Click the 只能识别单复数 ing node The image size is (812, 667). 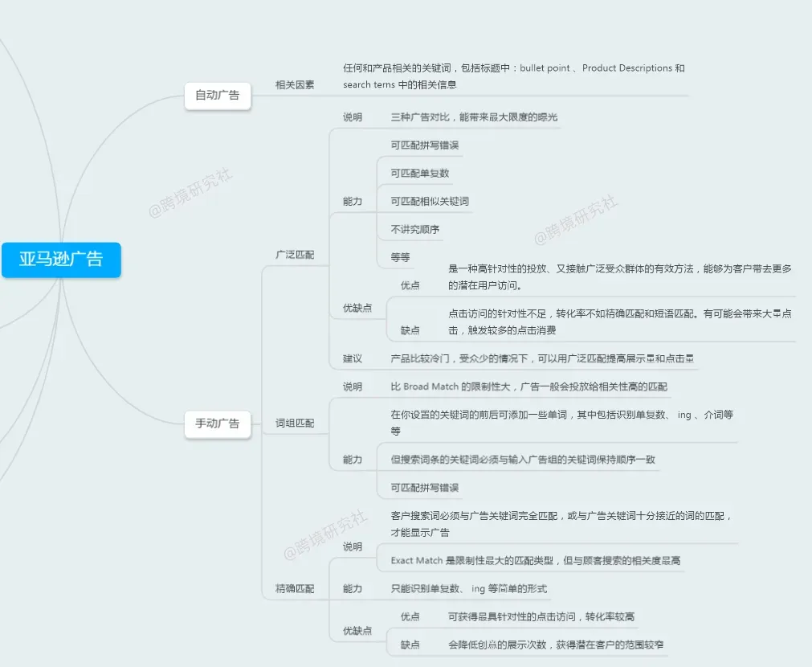[x=469, y=589]
